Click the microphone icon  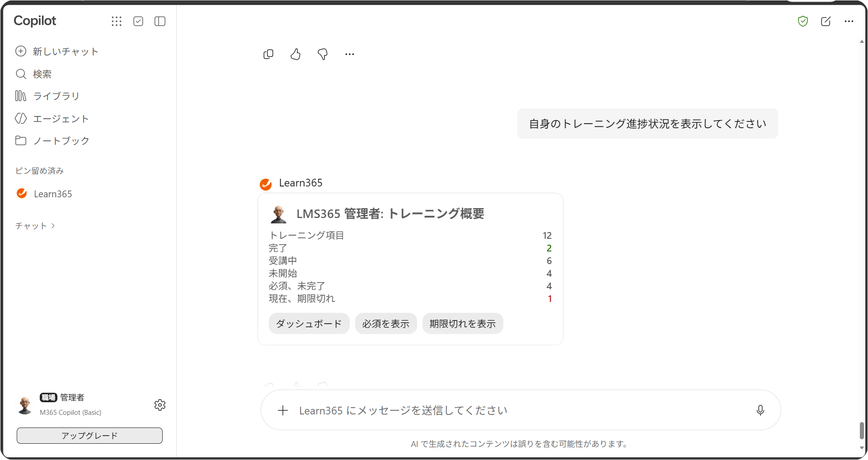coord(760,410)
